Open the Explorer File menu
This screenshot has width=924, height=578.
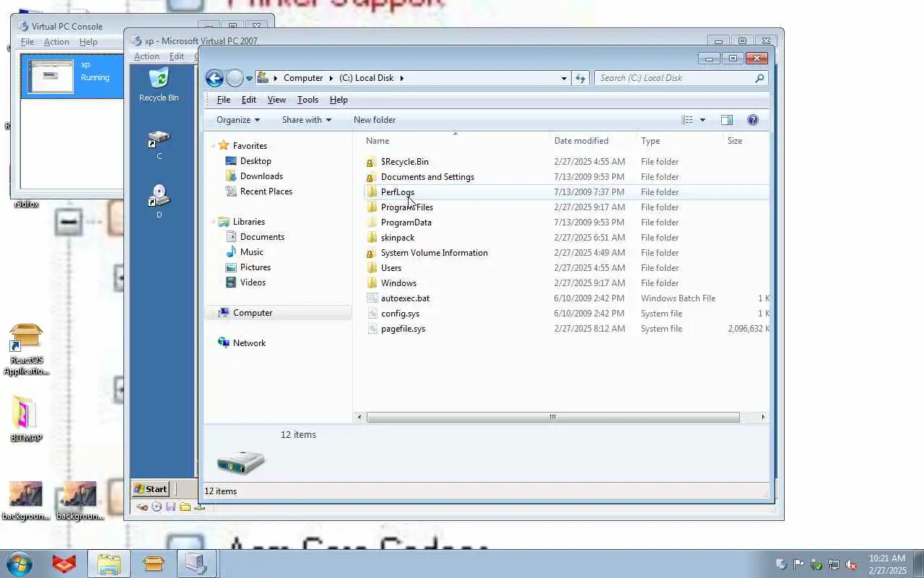pos(224,100)
